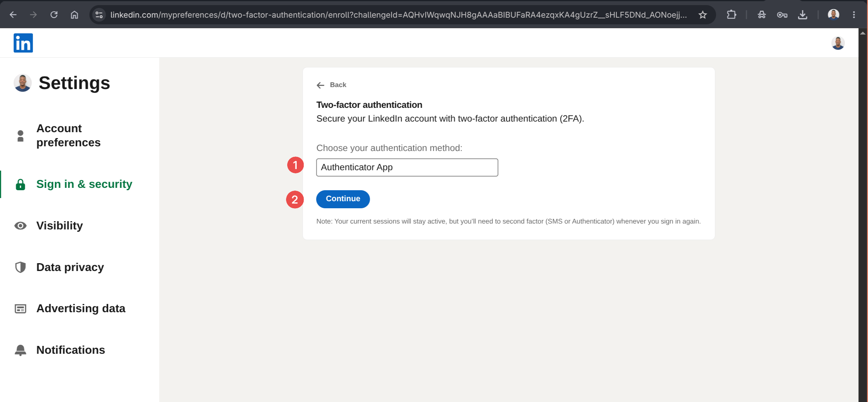
Task: Click the Two-factor authentication heading
Action: [x=369, y=105]
